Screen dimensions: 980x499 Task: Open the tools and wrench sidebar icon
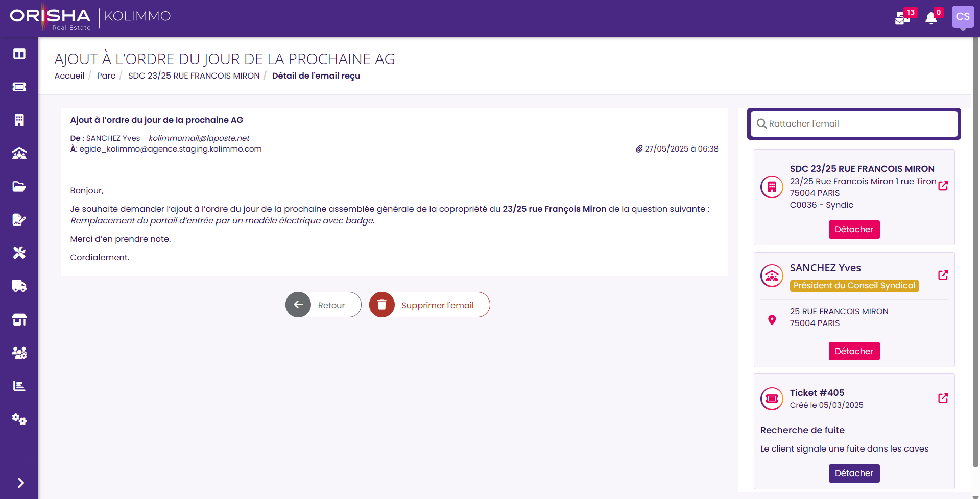[x=19, y=253]
